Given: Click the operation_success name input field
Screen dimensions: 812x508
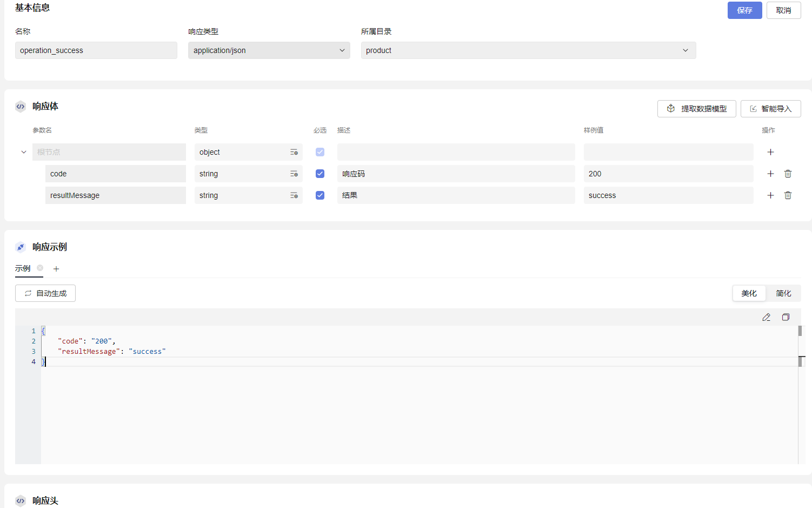Looking at the screenshot, I should click(x=96, y=50).
